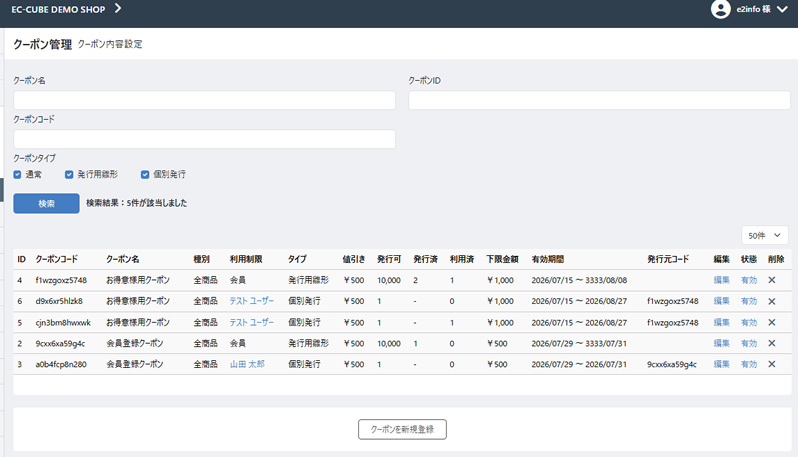Open テスト ユーザー link in row cjn3bm8hwxwk
This screenshot has width=798, height=457.
tap(251, 322)
